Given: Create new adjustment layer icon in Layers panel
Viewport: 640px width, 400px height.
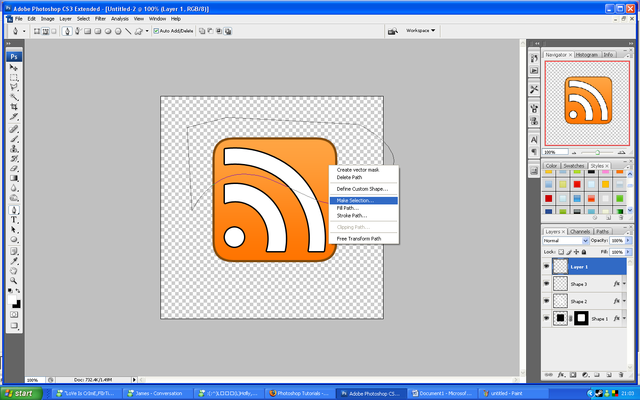Looking at the screenshot, I should pyautogui.click(x=585, y=374).
